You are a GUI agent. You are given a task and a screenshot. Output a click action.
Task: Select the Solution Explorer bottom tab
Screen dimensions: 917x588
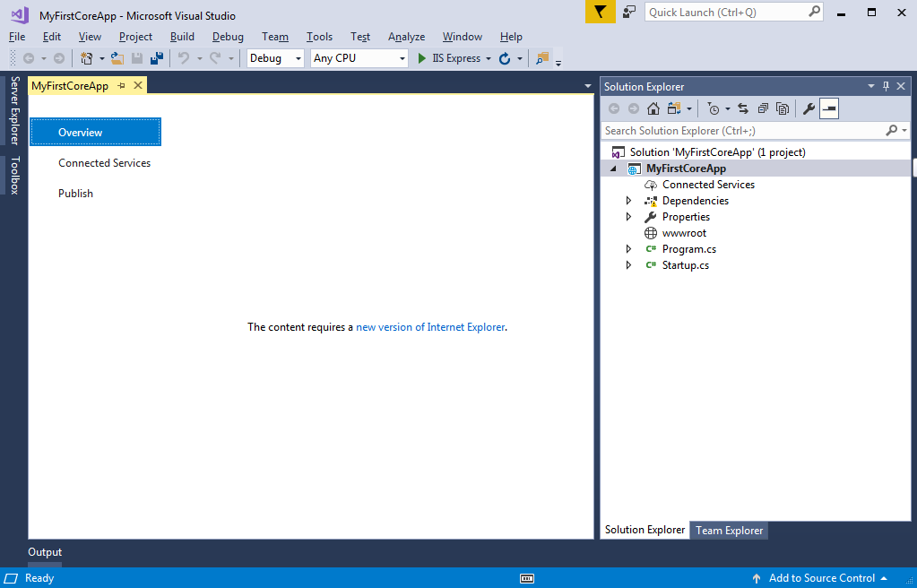pyautogui.click(x=644, y=530)
